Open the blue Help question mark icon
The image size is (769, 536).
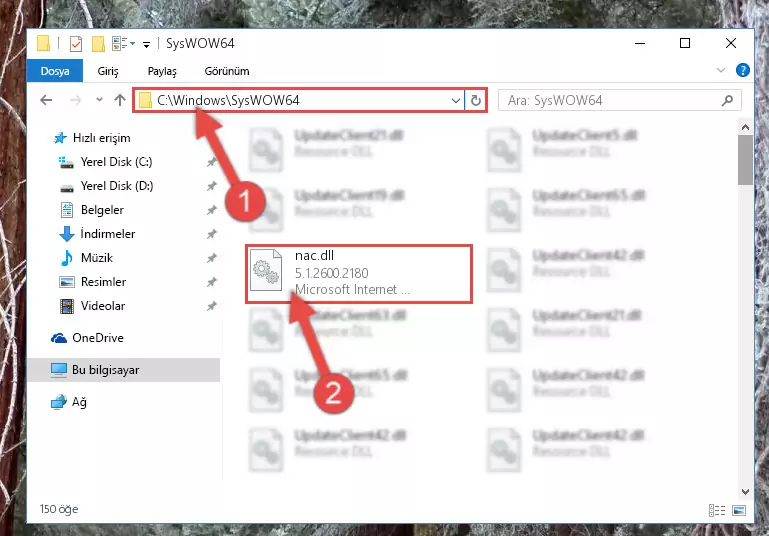coord(743,70)
